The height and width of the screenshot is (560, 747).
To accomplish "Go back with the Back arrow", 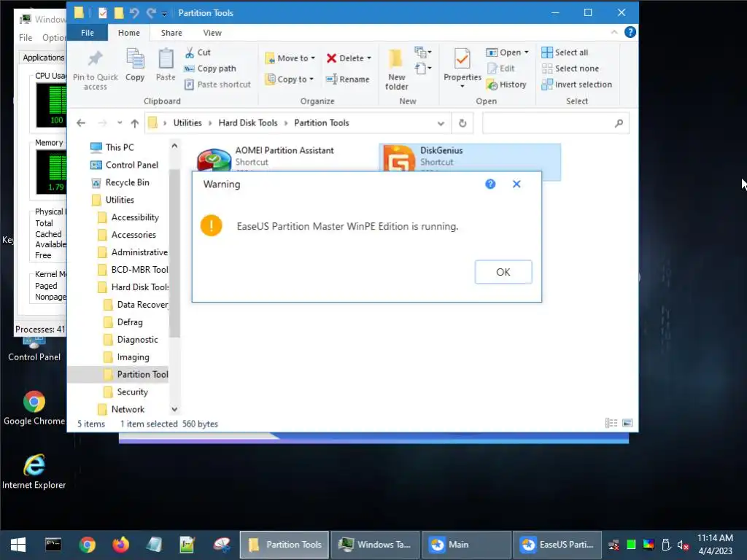I will [81, 122].
